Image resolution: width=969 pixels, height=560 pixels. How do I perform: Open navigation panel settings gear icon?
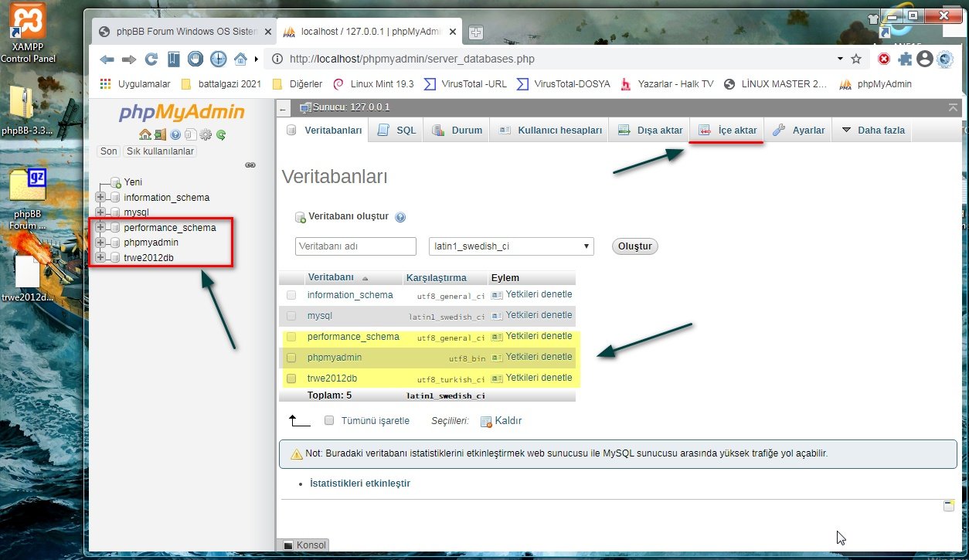(x=206, y=134)
